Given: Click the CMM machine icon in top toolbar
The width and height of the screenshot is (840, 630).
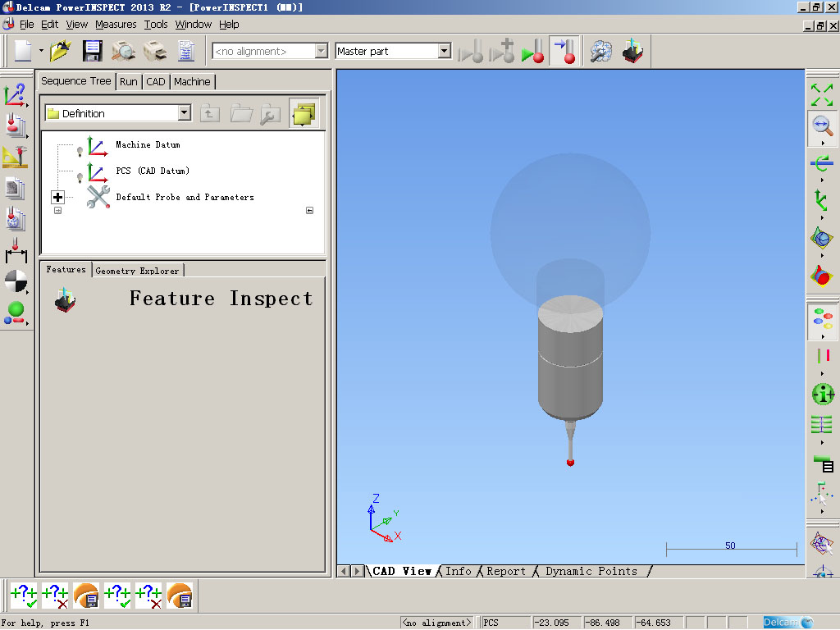Looking at the screenshot, I should pyautogui.click(x=632, y=52).
